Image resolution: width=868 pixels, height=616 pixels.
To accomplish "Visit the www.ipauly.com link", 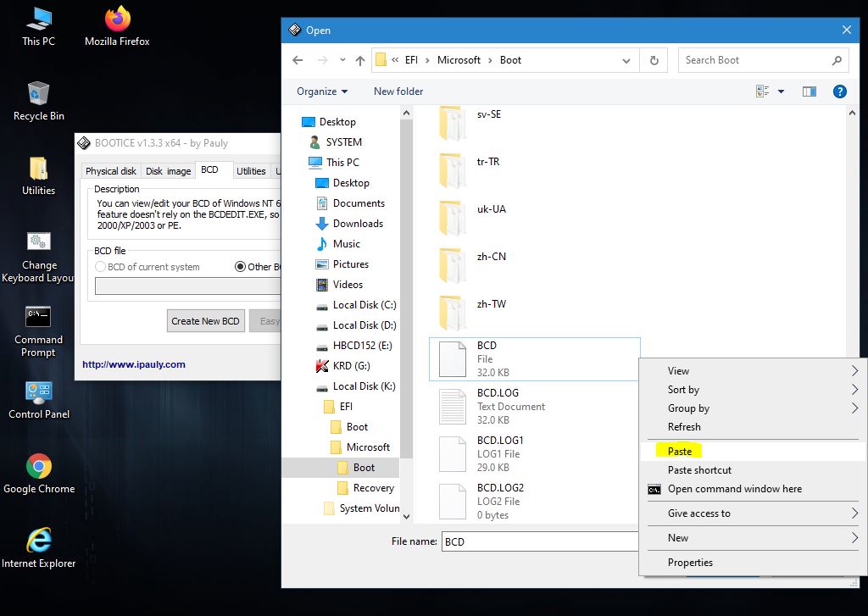I will pos(133,364).
